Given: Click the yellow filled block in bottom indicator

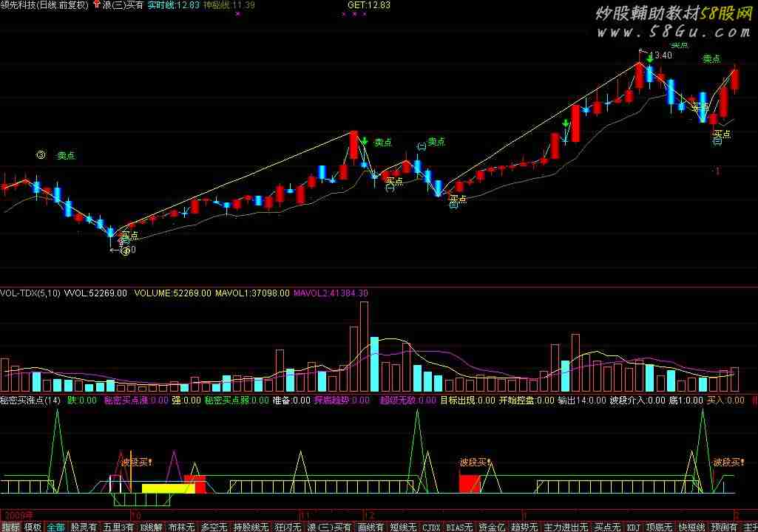Looking at the screenshot, I should point(163,488).
